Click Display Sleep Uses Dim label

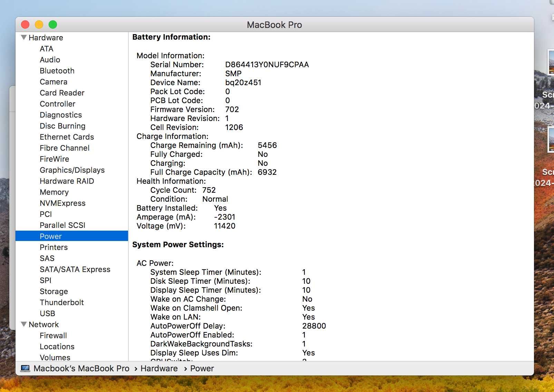tap(194, 353)
